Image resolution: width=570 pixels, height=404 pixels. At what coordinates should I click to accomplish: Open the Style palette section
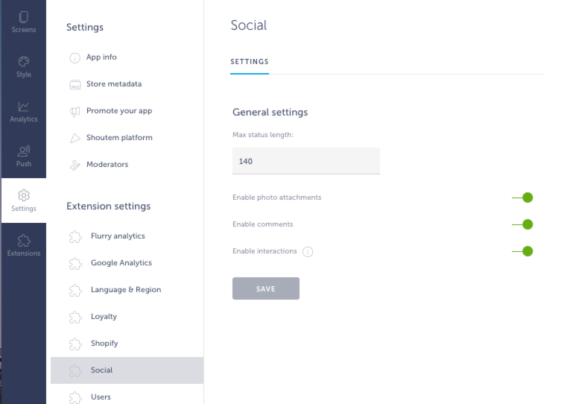(24, 67)
